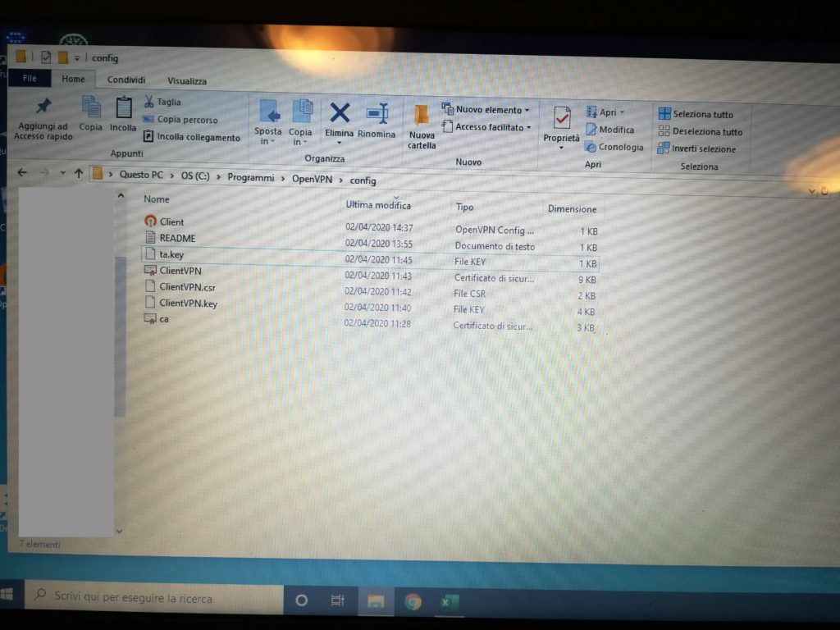Expand the Questo PC breadcrumb chevron
Viewport: 840px width, 630px height.
click(x=171, y=176)
